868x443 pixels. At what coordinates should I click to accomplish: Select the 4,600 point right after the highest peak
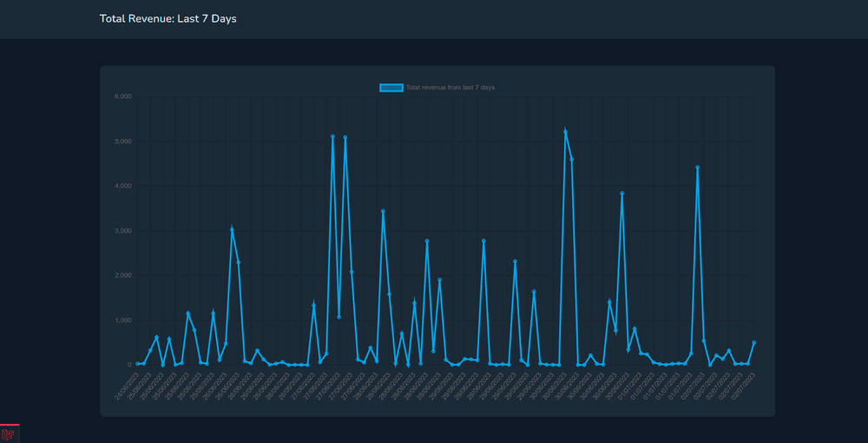(x=571, y=160)
